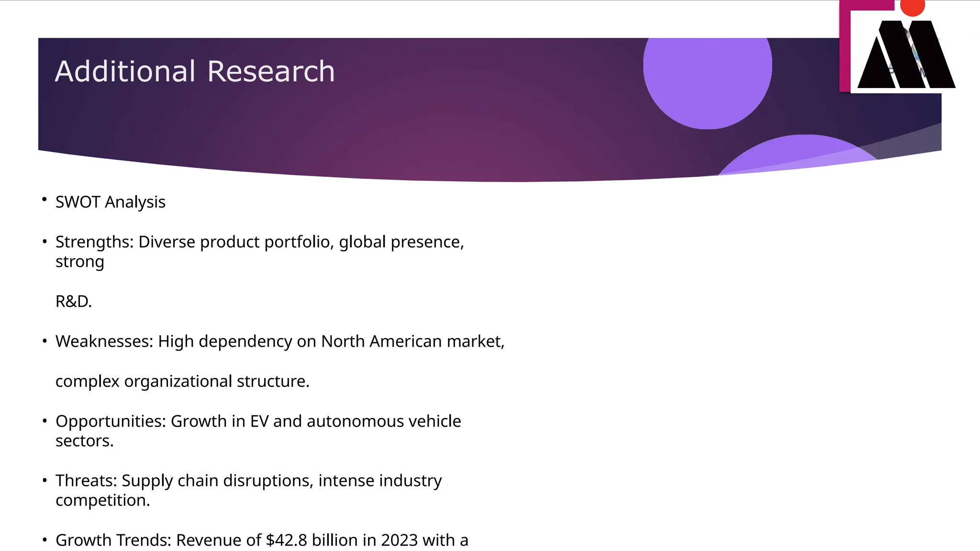Click the bullet dot before Threats
The width and height of the screenshot is (980, 551).
click(45, 480)
